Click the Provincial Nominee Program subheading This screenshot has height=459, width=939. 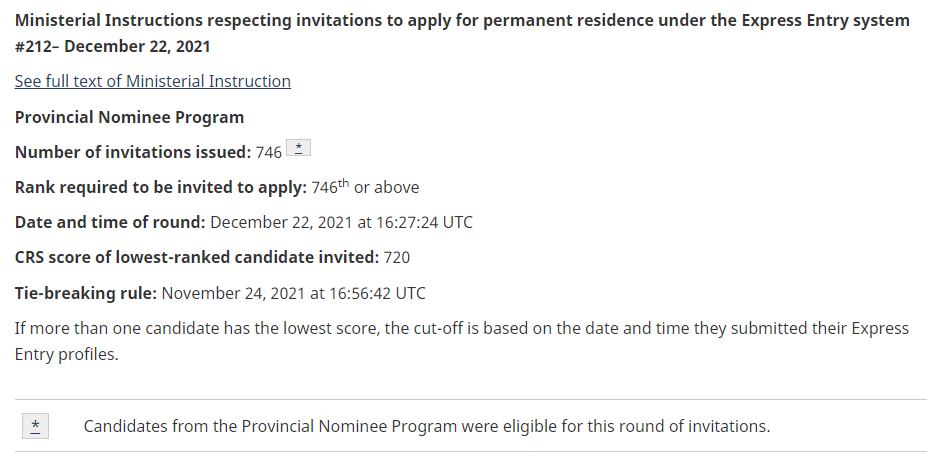(x=129, y=117)
